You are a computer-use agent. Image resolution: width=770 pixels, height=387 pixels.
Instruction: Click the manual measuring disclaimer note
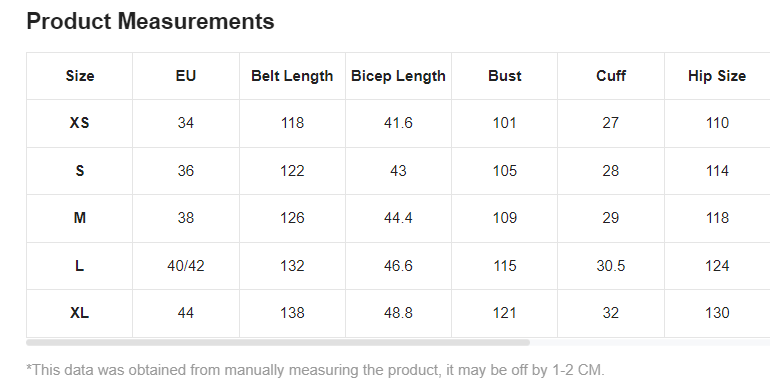315,370
